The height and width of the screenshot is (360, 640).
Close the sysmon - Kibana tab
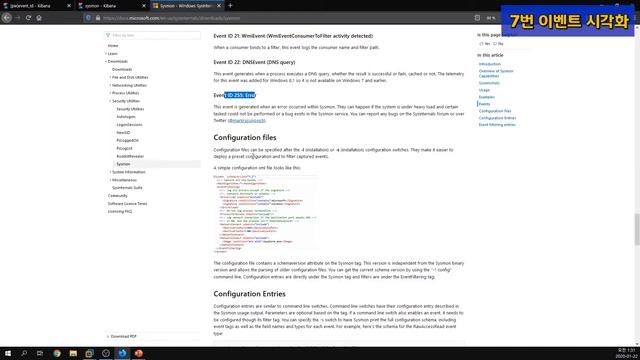pos(144,6)
